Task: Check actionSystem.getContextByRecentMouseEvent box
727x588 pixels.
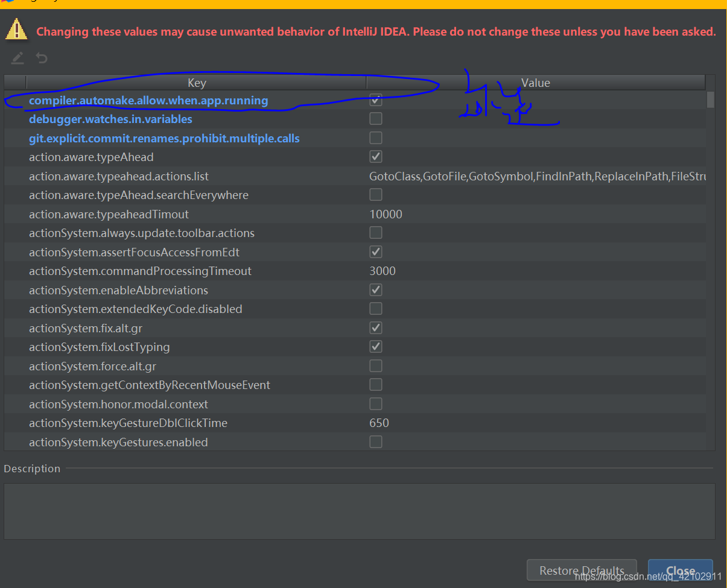Action: point(375,385)
